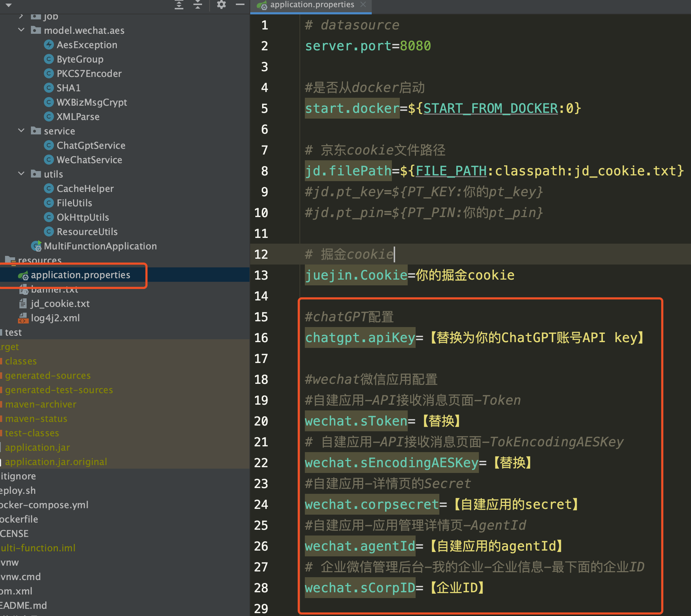The height and width of the screenshot is (616, 691).
Task: Close the application.properties tab
Action: click(363, 5)
